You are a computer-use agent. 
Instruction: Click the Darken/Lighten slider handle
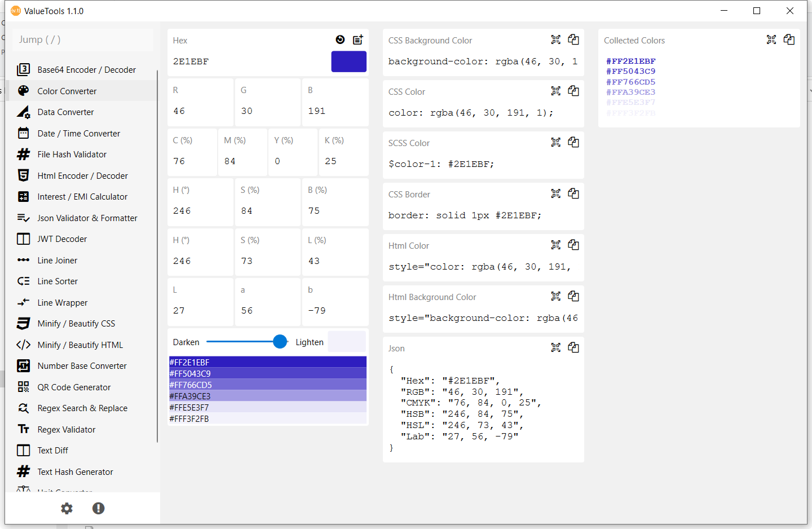[x=280, y=341]
